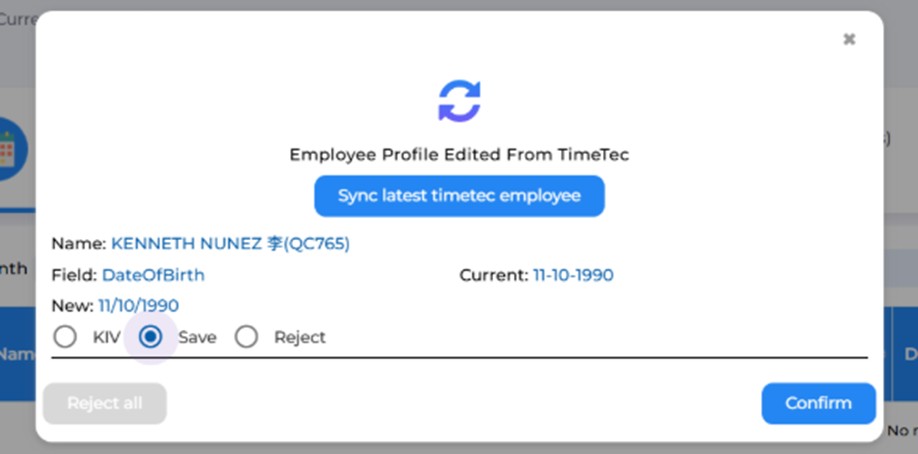Click the Employee Profile Edited From TimeTec heading
This screenshot has height=454, width=918.
click(x=460, y=155)
